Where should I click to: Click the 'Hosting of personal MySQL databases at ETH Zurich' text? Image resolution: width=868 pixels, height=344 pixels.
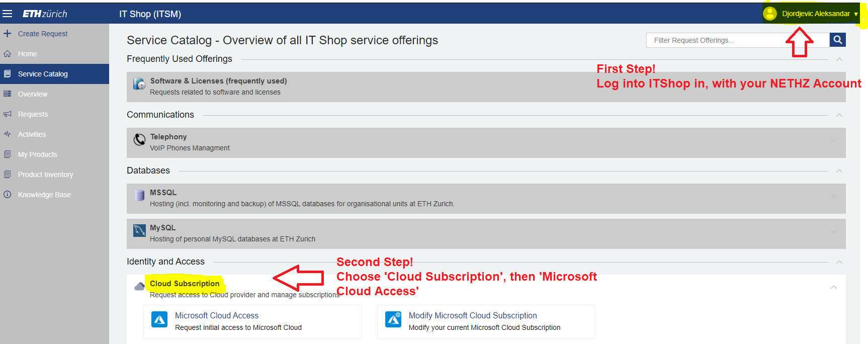[x=232, y=239]
